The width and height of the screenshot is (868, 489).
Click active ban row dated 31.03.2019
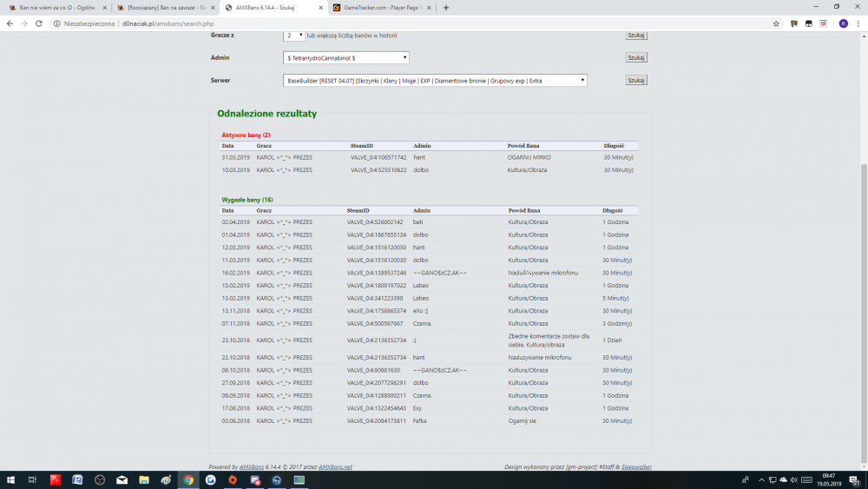(429, 157)
